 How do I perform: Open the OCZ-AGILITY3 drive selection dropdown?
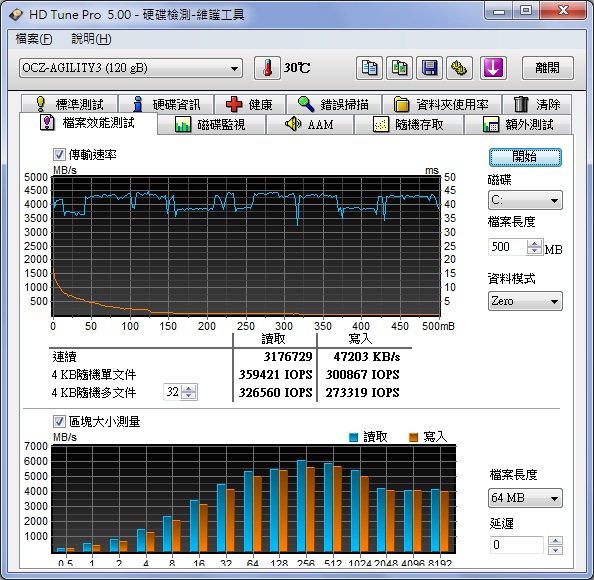131,69
